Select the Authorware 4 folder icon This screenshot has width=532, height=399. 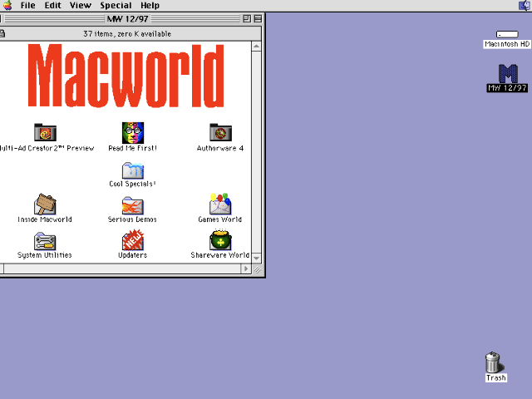tap(220, 132)
